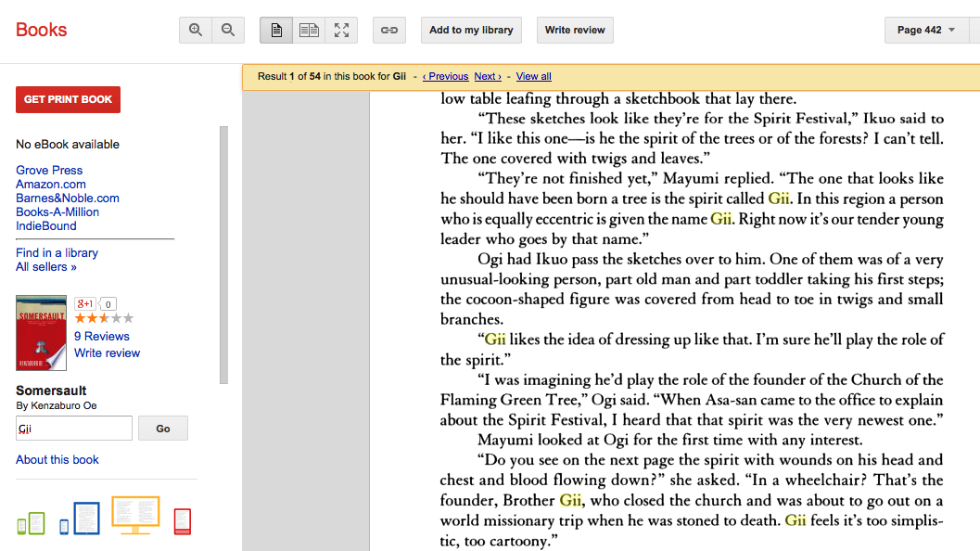The image size is (980, 551).
Task: Open the Amazon.com seller link
Action: (51, 184)
